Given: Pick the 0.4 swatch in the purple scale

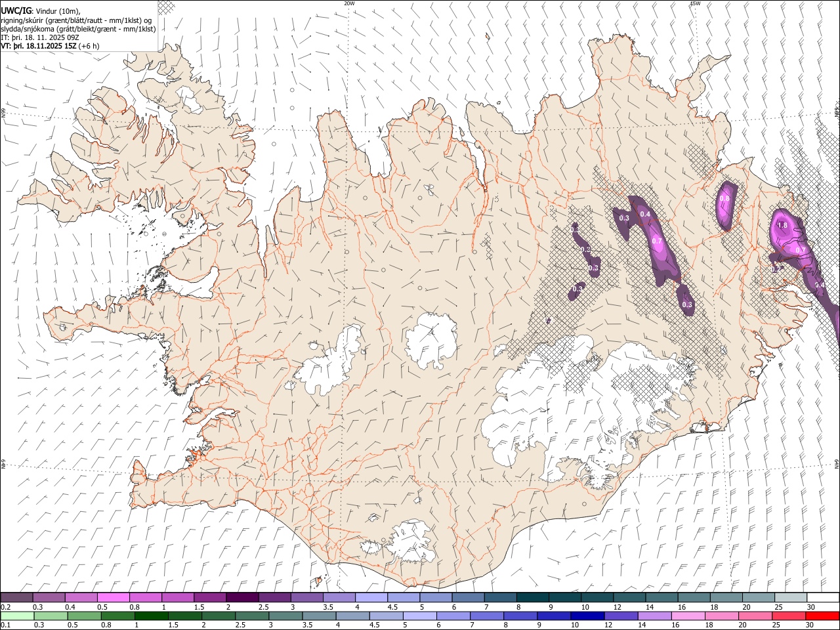Looking at the screenshot, I should click(81, 597).
